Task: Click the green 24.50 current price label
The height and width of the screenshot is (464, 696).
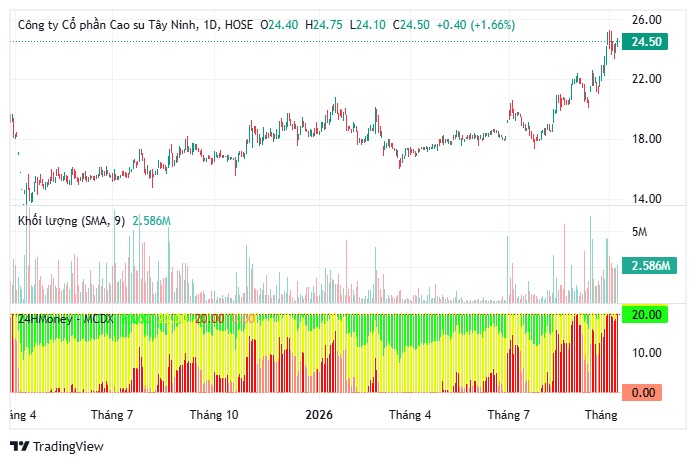Action: tap(645, 42)
